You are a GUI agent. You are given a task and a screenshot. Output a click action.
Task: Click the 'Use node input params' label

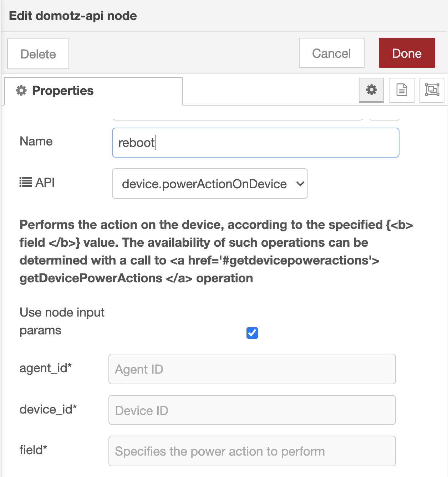tap(62, 321)
